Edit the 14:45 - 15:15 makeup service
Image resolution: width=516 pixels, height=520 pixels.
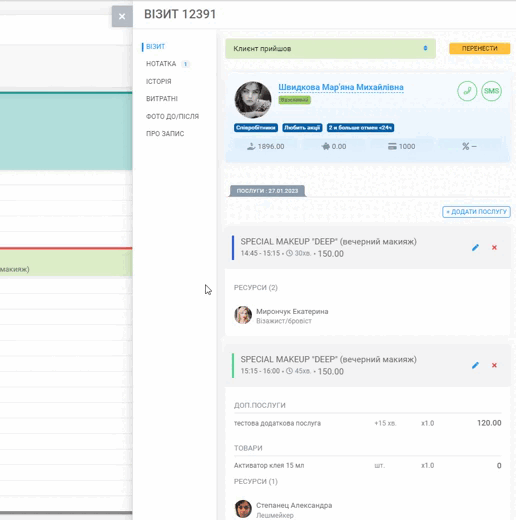pyautogui.click(x=475, y=247)
